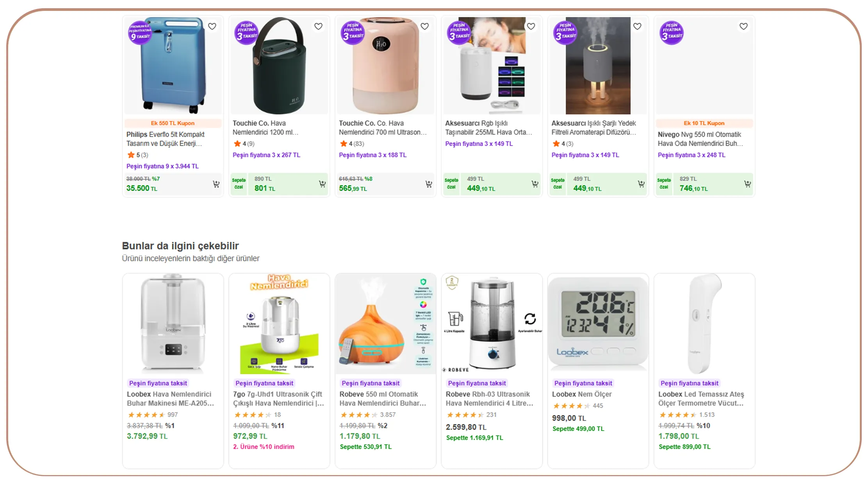Add Touchie Co. 700 ml humidifier to cart
This screenshot has height=484, width=868.
tap(429, 184)
